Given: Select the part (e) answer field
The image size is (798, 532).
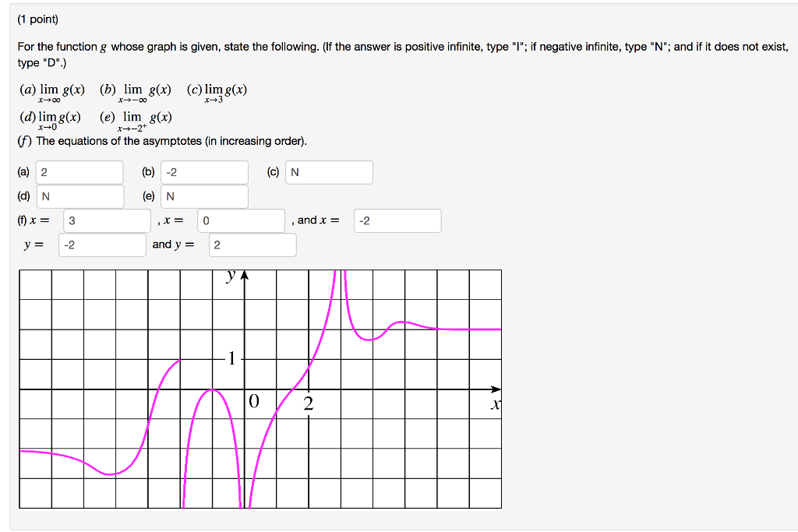Looking at the screenshot, I should 205,196.
